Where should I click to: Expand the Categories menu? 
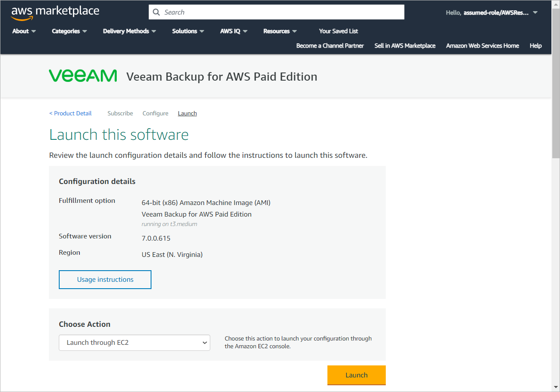point(70,31)
